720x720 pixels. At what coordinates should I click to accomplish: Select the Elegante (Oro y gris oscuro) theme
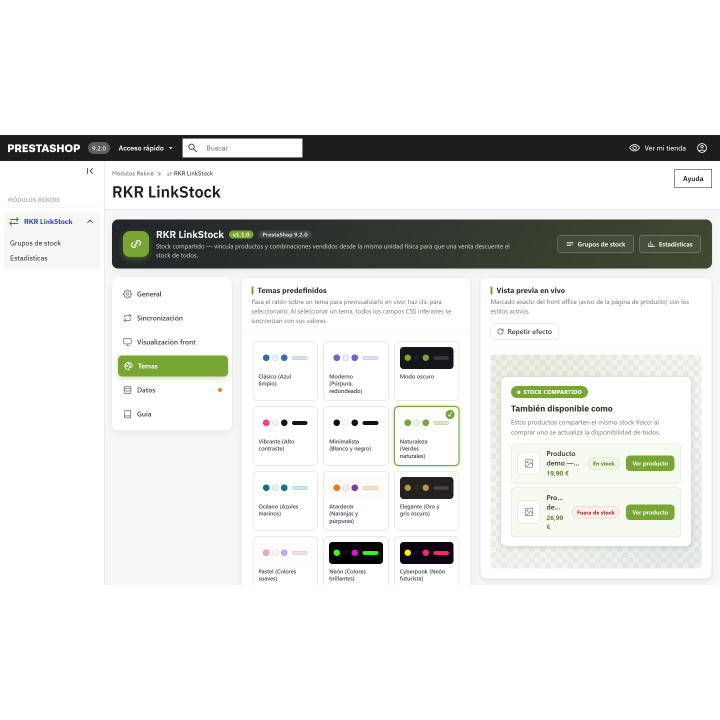[426, 501]
